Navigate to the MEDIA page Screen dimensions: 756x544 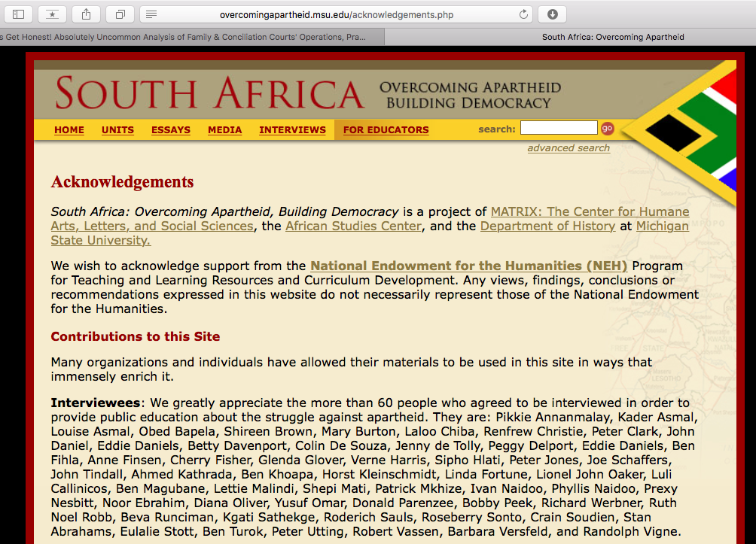[x=224, y=130]
